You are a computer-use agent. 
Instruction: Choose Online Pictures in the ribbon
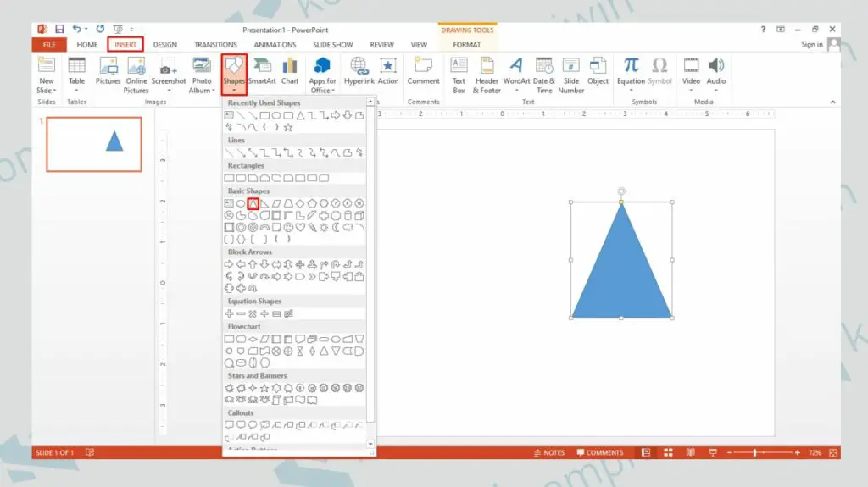[x=136, y=75]
